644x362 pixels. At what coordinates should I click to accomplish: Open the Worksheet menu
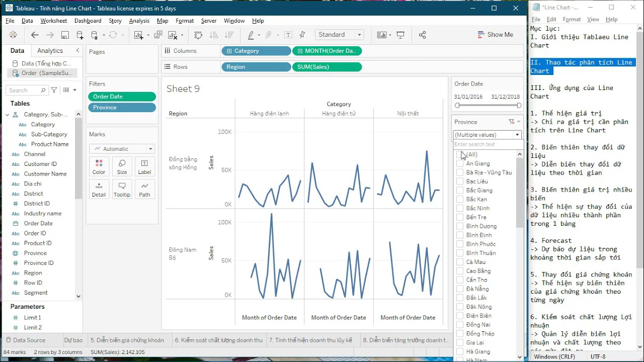[53, 21]
